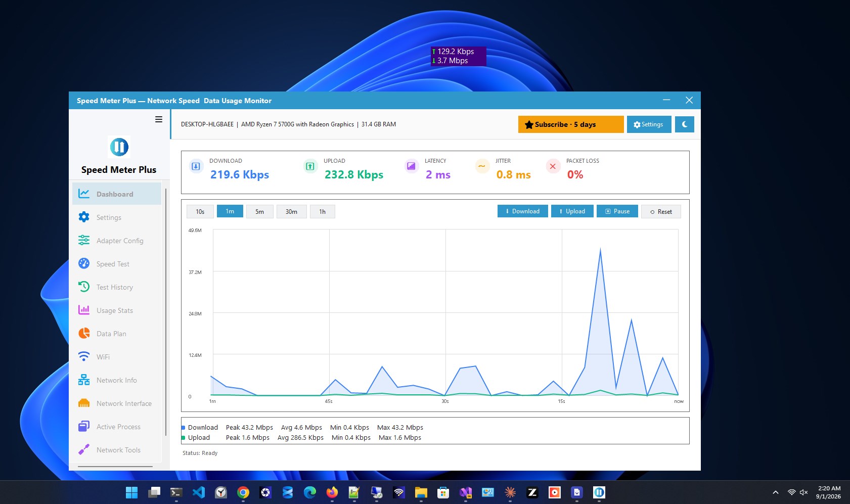Click the Usage Stats bar chart icon
Image resolution: width=850 pixels, height=504 pixels.
pos(84,310)
